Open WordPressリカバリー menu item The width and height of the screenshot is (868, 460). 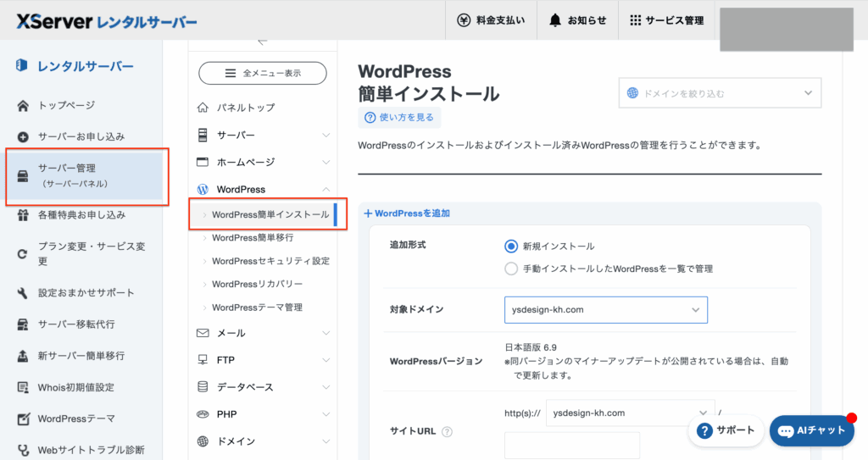(x=258, y=285)
